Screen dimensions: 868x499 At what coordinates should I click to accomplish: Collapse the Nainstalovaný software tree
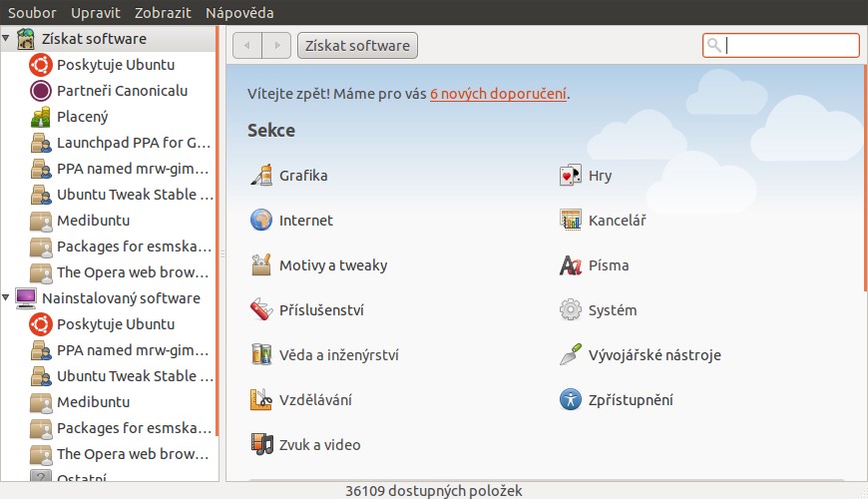[7, 298]
